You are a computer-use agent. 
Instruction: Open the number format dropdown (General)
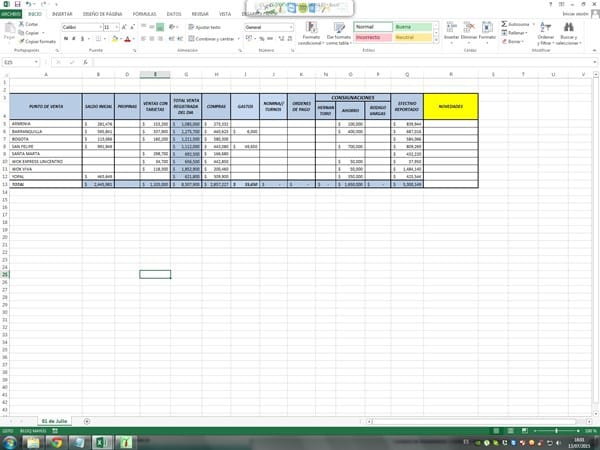pos(291,27)
